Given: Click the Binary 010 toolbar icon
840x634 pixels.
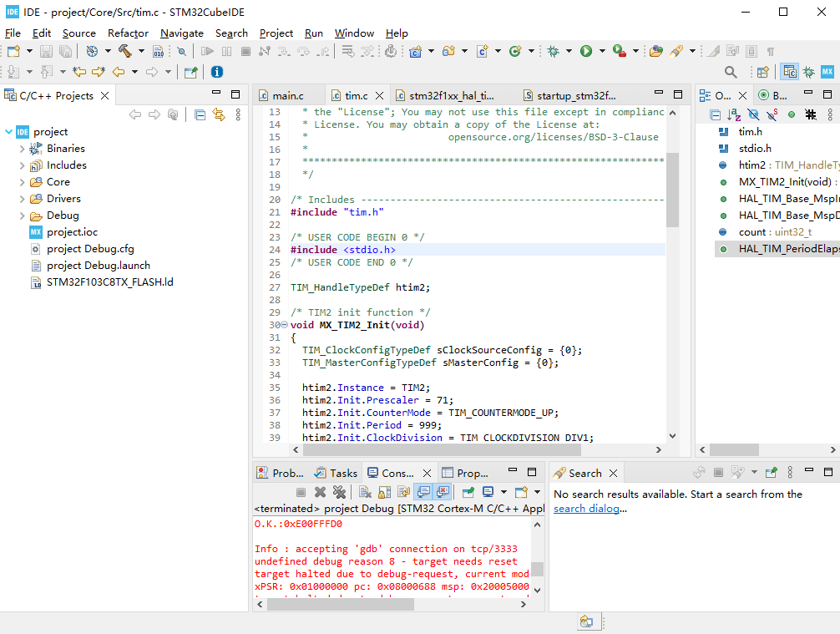Looking at the screenshot, I should [159, 52].
